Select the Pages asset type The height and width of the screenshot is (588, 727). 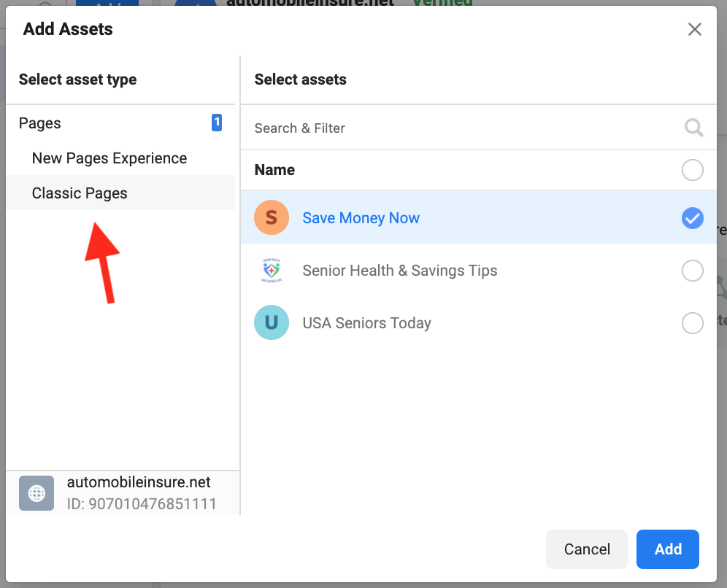[120, 123]
